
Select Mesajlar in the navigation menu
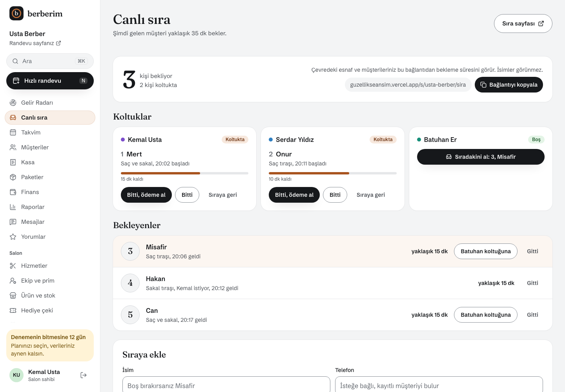point(50,222)
